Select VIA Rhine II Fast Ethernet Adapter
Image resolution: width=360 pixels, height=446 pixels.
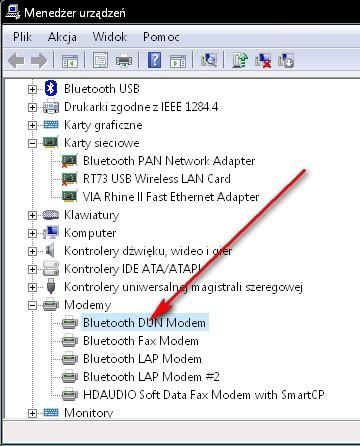tap(171, 197)
